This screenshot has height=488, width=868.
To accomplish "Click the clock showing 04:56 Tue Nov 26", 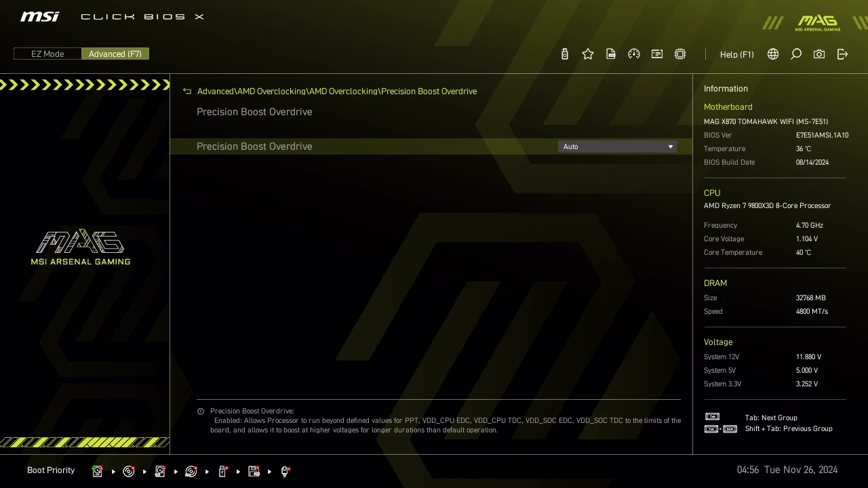I will [x=787, y=470].
